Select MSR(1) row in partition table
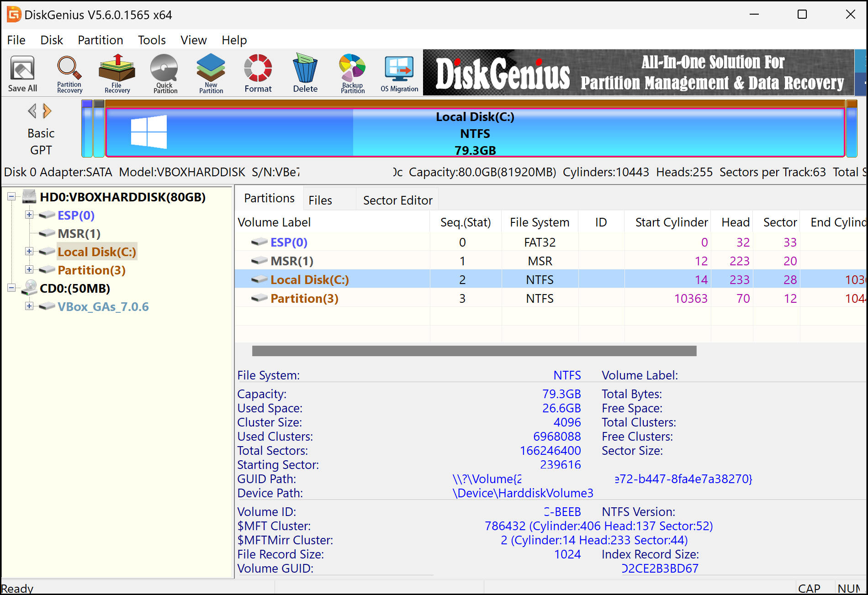 click(x=551, y=261)
